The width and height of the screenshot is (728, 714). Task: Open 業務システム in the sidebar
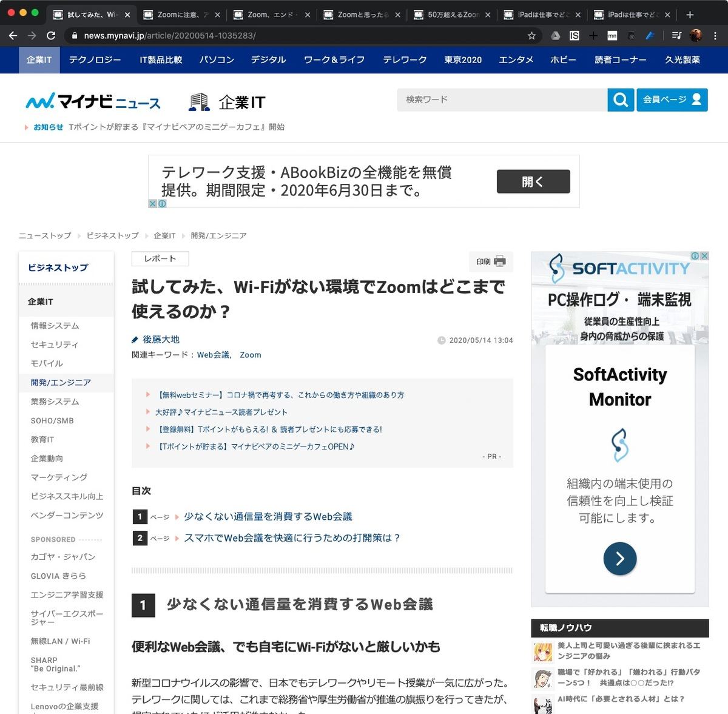coord(55,402)
